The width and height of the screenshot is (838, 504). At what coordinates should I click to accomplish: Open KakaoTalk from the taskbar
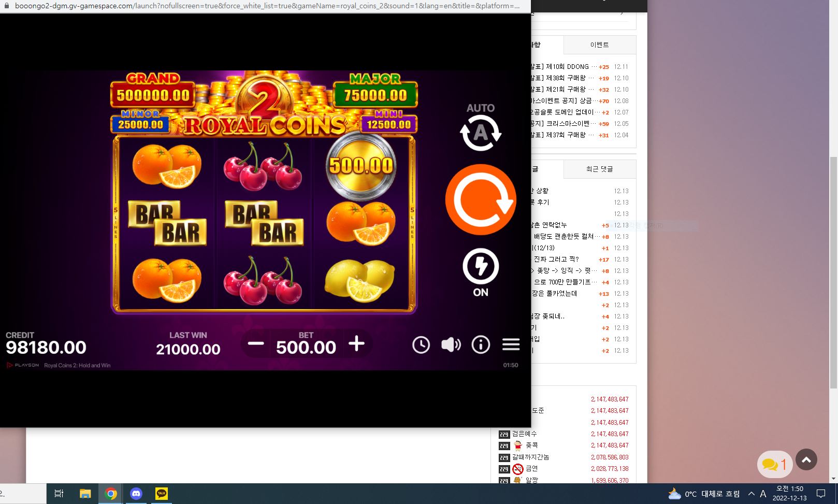click(x=162, y=494)
